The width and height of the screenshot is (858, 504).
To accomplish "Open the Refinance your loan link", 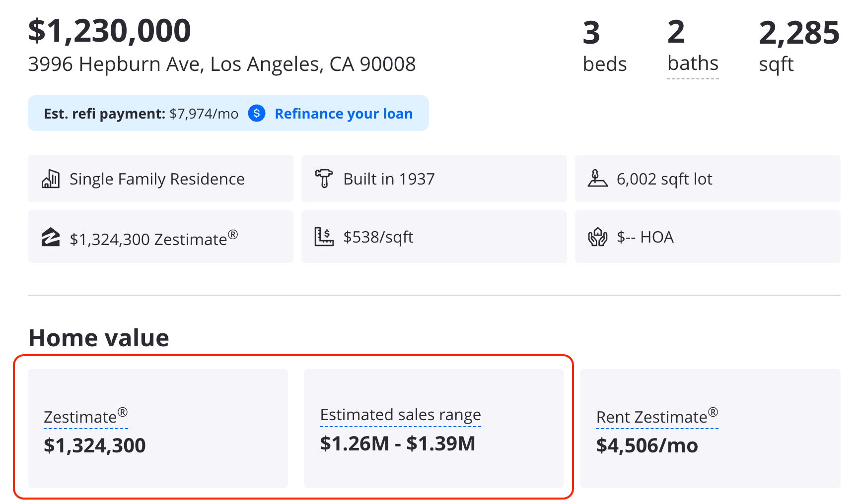I will 344,114.
